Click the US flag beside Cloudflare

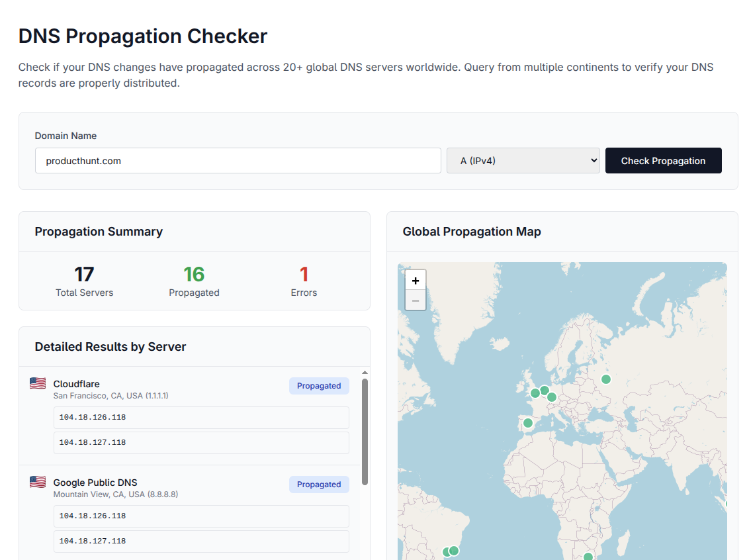(x=38, y=383)
